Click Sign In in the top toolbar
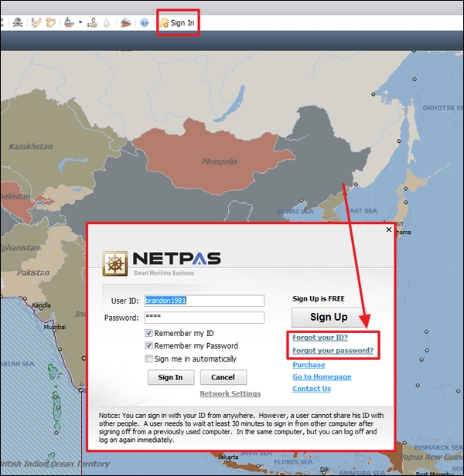The height and width of the screenshot is (476, 464). coord(177,22)
